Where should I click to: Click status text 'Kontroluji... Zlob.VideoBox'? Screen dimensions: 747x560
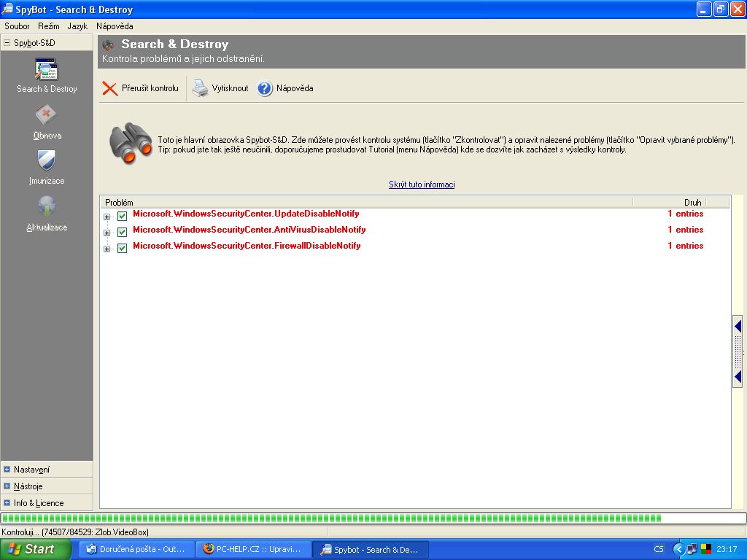click(75, 532)
